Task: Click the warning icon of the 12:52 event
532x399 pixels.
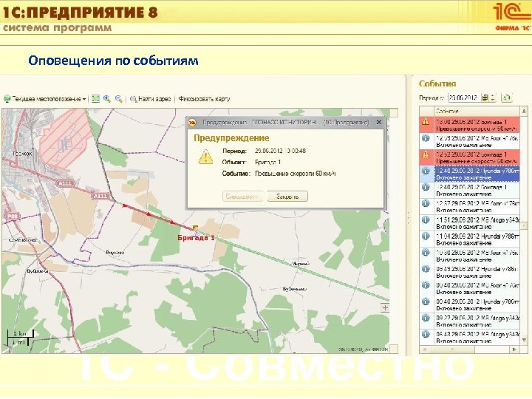Action: click(426, 154)
